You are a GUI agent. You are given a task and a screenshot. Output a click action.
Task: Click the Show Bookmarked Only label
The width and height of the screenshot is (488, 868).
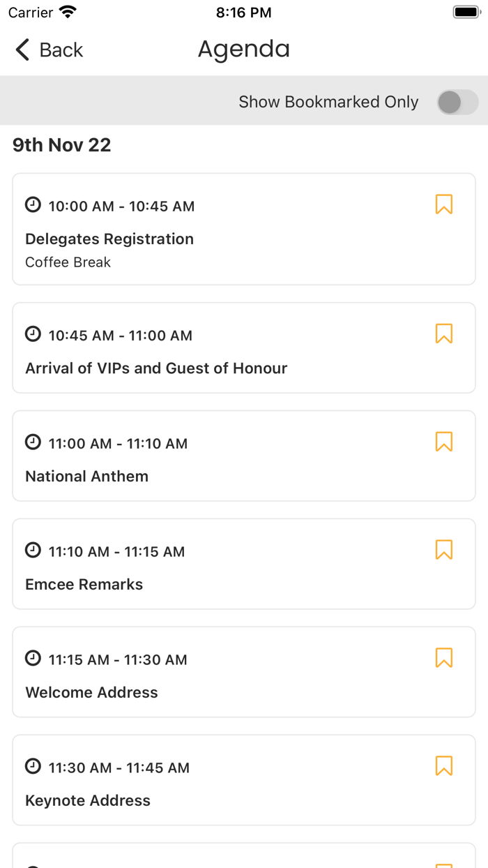(328, 102)
